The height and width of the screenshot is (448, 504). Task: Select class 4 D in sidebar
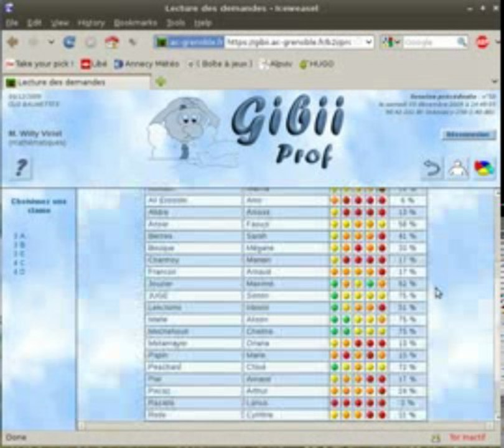[19, 272]
